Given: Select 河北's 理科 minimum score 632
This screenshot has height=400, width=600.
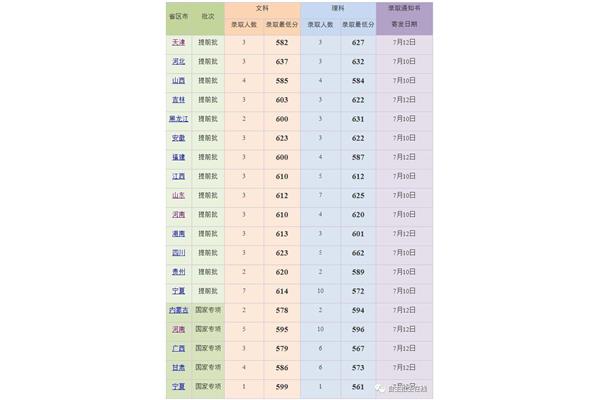Looking at the screenshot, I should [358, 62].
